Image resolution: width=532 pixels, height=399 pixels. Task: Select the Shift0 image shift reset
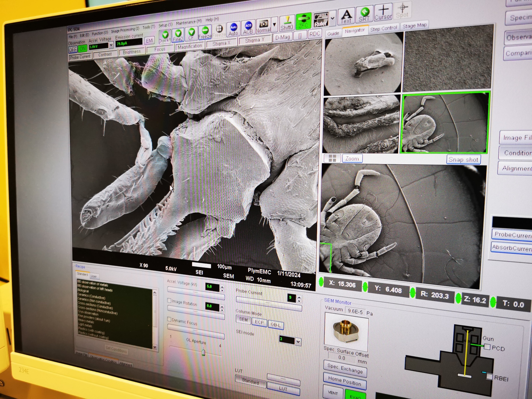[x=287, y=23]
